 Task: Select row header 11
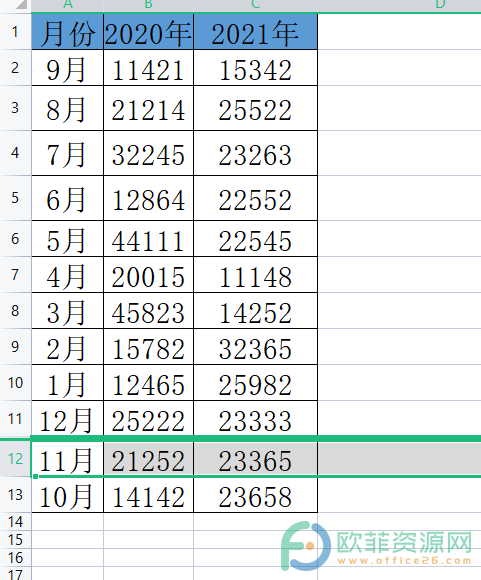(15, 419)
